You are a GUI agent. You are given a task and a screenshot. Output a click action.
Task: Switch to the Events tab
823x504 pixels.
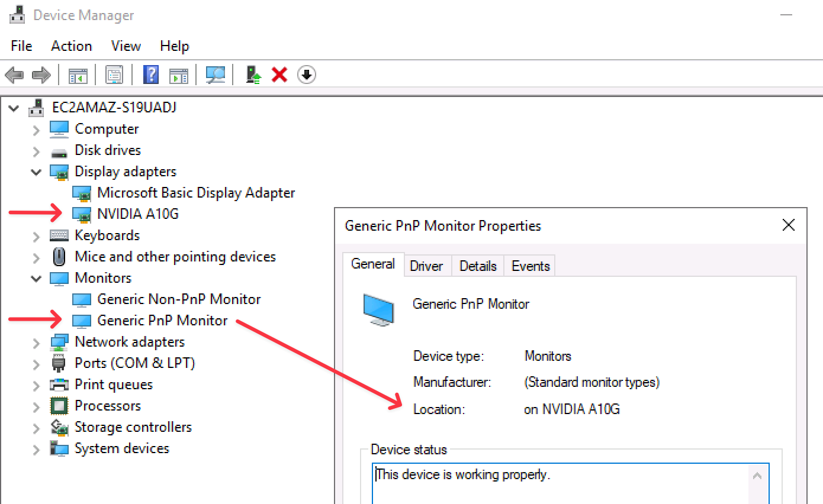[531, 266]
